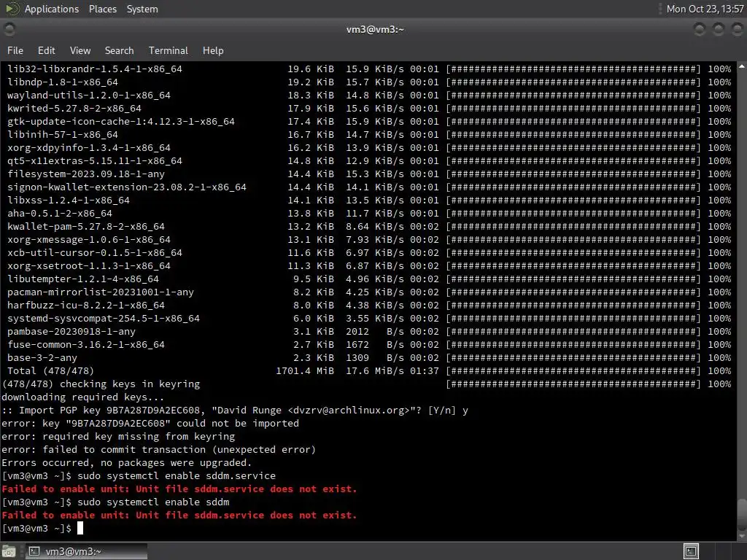This screenshot has width=747, height=560.
Task: Click the text 'pambase-20230918-1-any'
Action: 71,332
